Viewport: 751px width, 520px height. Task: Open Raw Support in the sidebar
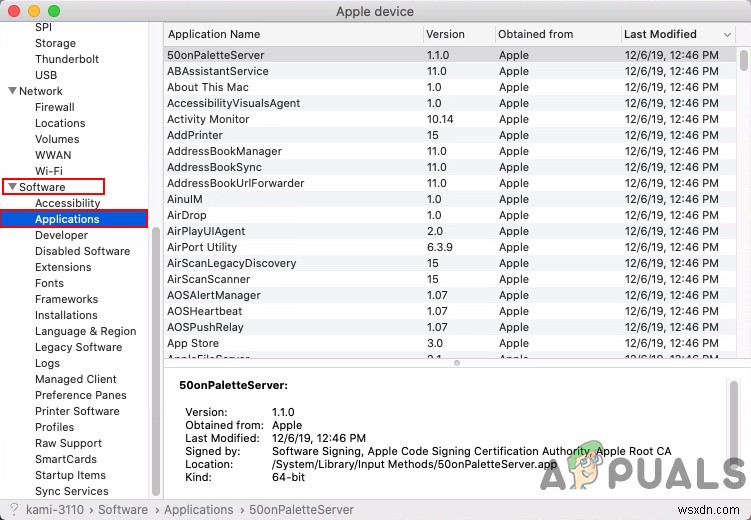coord(68,443)
